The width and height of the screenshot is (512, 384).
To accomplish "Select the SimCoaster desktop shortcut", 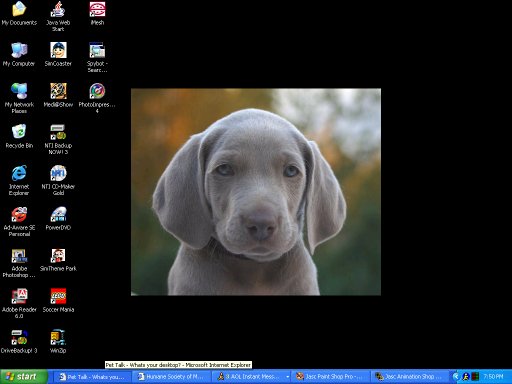I will pyautogui.click(x=58, y=54).
